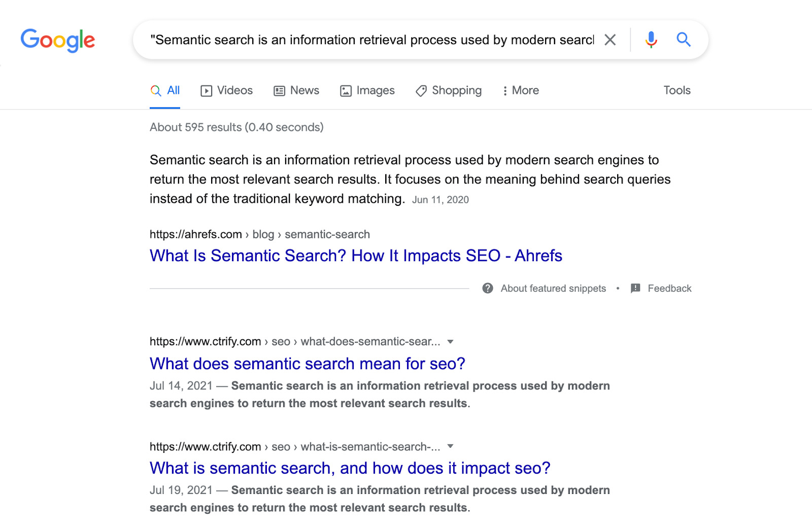Expand the second ctrify.com result dropdown arrow

click(450, 447)
